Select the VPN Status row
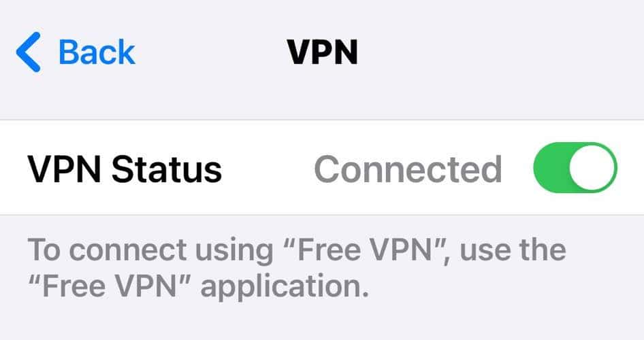The width and height of the screenshot is (644, 340). [x=322, y=167]
